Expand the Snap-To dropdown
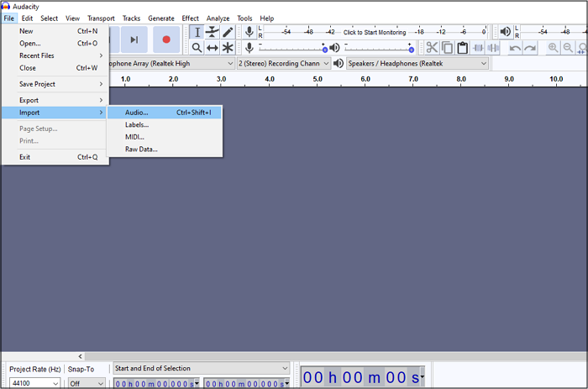The height and width of the screenshot is (389, 588). (87, 383)
